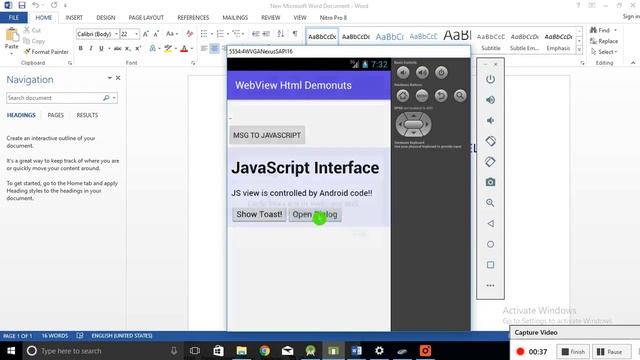640x360 pixels.
Task: Toggle strikethrough text formatting
Action: (x=118, y=49)
